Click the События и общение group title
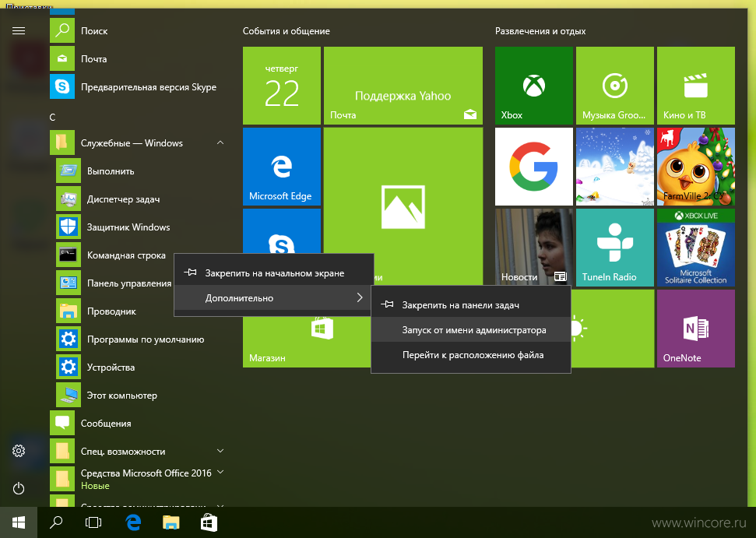756x538 pixels. [x=287, y=31]
